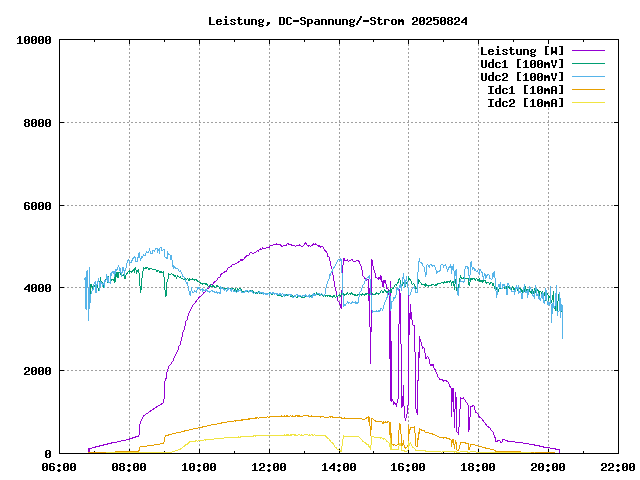Click the orange Idc1 legend line sample
Screen dimensions: 640x480
click(x=588, y=89)
